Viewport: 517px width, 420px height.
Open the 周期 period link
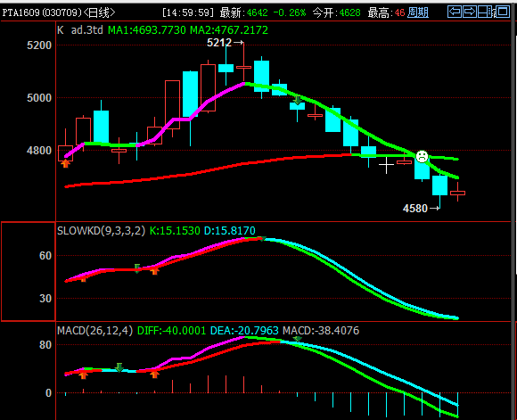[418, 12]
